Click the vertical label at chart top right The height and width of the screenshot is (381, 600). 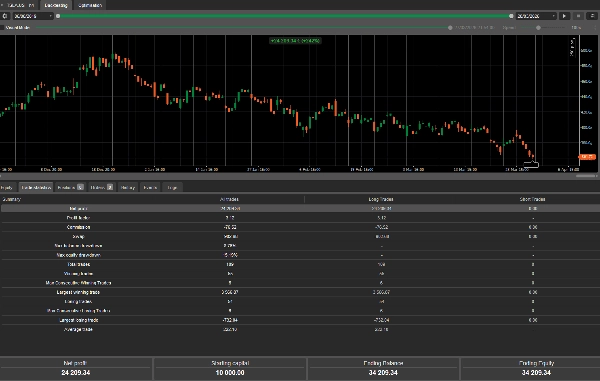click(572, 47)
